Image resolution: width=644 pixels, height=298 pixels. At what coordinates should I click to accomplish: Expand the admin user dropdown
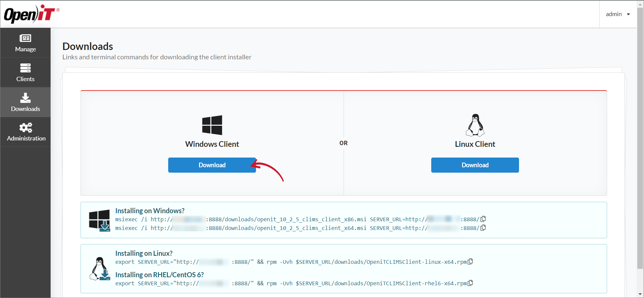[618, 14]
